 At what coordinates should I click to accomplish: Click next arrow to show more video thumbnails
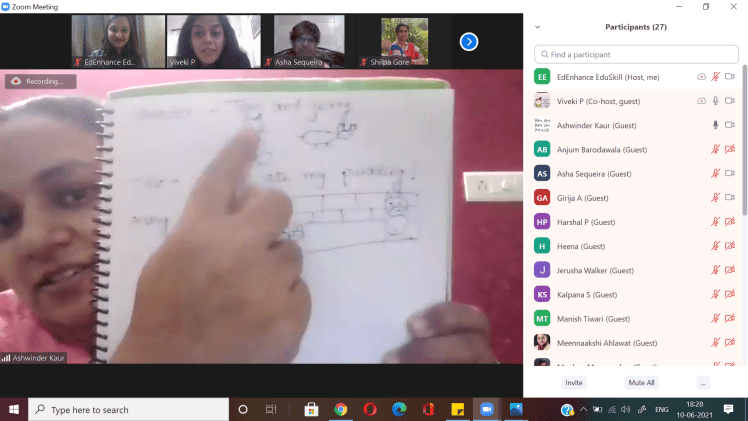(468, 41)
